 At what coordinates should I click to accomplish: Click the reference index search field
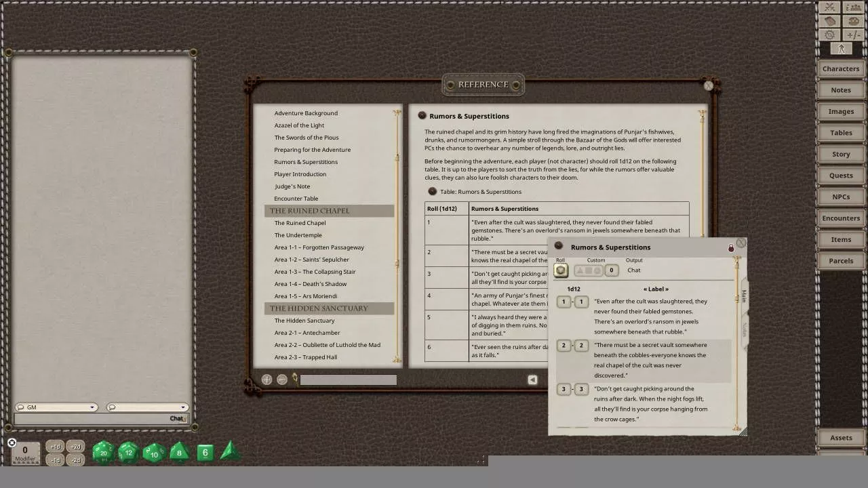349,380
